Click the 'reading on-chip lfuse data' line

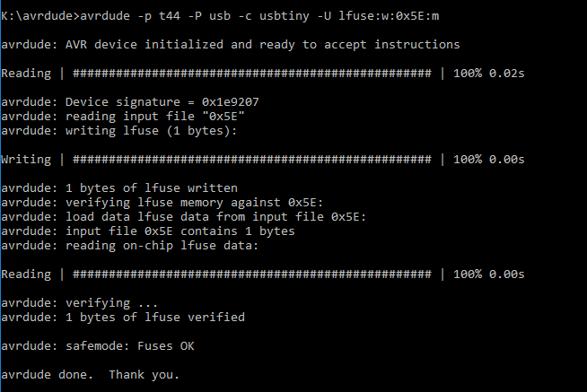click(130, 246)
